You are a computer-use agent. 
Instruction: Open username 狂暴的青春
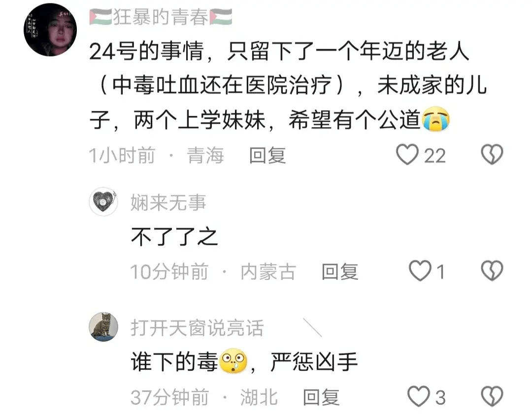[x=161, y=17]
